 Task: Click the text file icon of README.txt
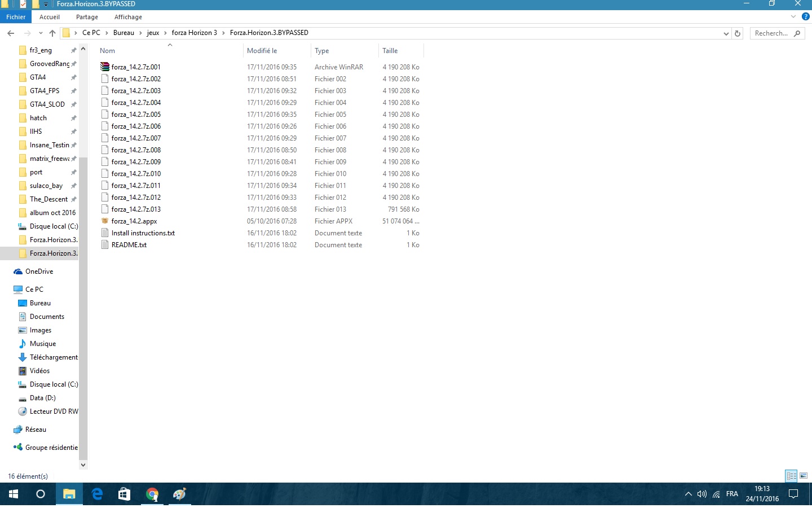pyautogui.click(x=105, y=244)
